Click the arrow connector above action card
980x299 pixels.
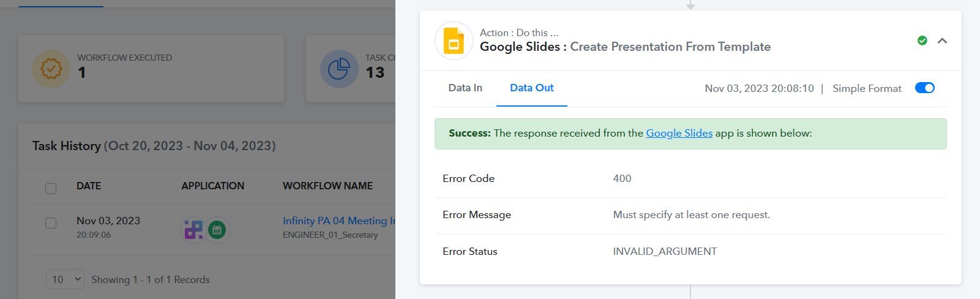690,5
